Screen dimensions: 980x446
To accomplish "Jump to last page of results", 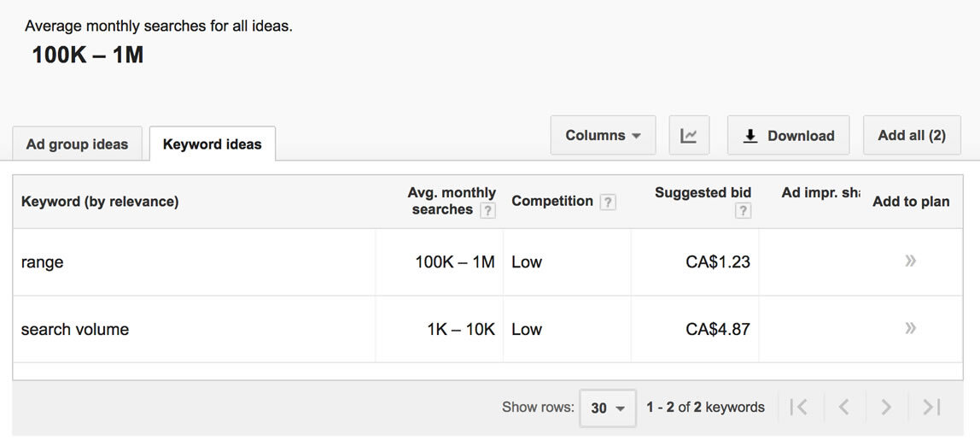I will click(931, 408).
